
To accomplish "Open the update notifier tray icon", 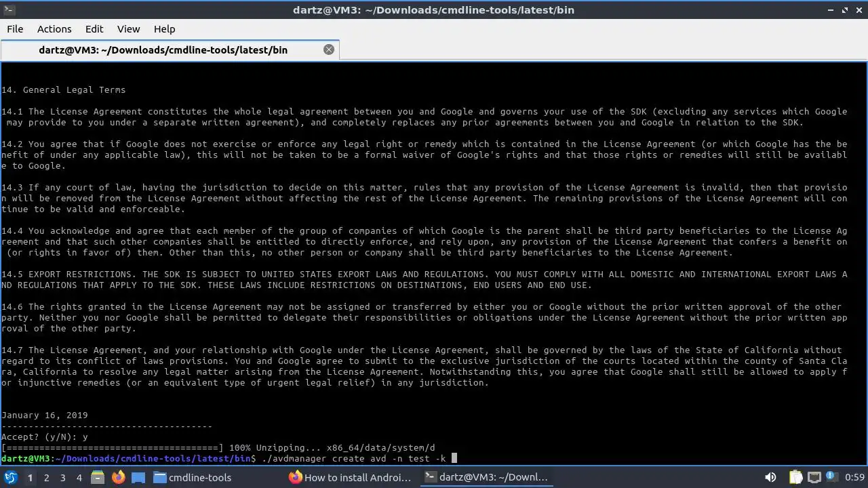I will [832, 477].
